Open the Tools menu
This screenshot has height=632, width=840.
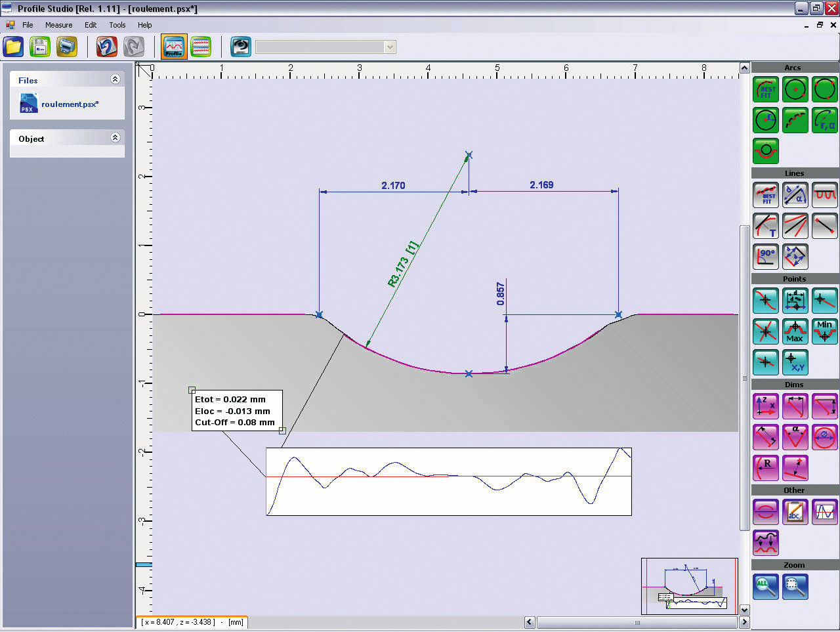click(117, 25)
